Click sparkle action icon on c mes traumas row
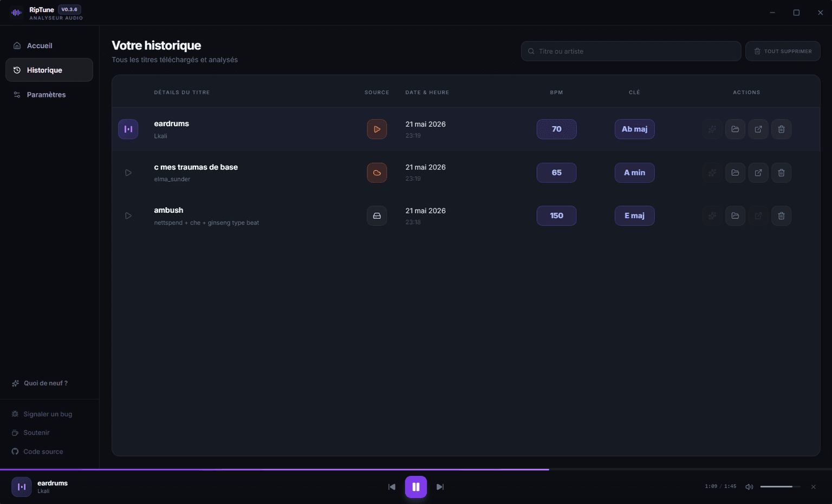This screenshot has width=832, height=504. 712,173
